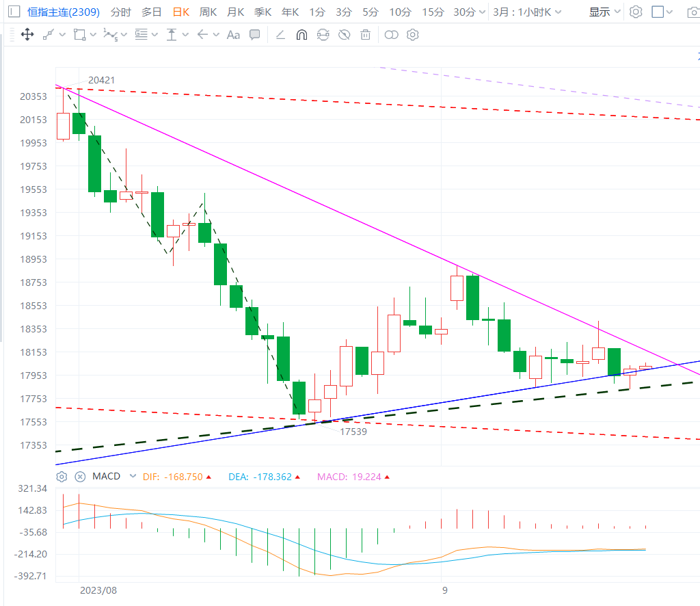The height and width of the screenshot is (606, 700).
Task: Select the 周K weekly period
Action: click(208, 12)
